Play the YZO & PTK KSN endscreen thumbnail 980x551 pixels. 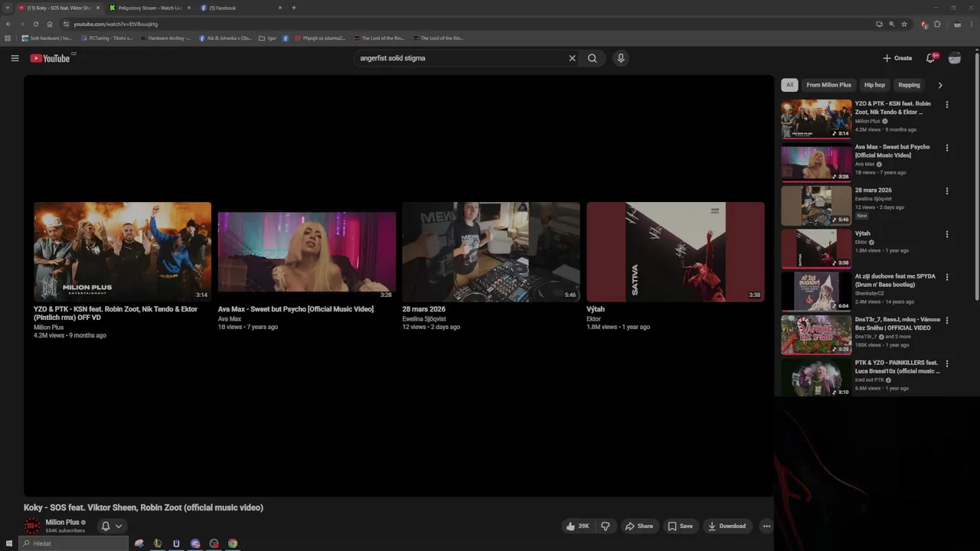point(122,251)
